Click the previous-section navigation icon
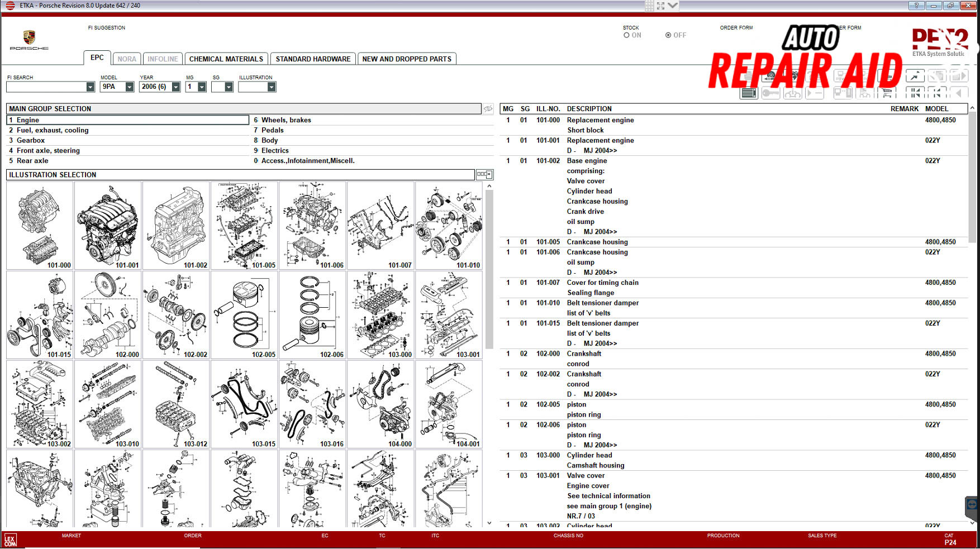Viewport: 980px width, 549px height. [x=937, y=93]
